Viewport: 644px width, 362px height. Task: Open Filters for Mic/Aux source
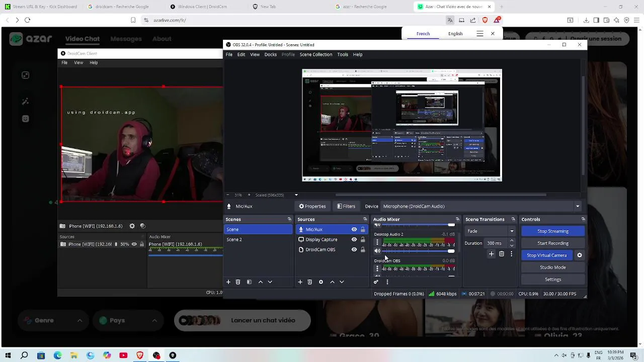(346, 206)
